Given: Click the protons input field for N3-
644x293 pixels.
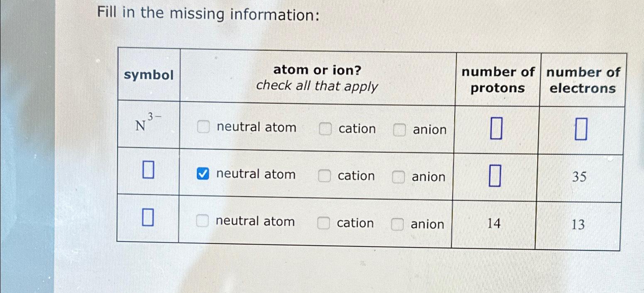Looking at the screenshot, I should pyautogui.click(x=496, y=128).
